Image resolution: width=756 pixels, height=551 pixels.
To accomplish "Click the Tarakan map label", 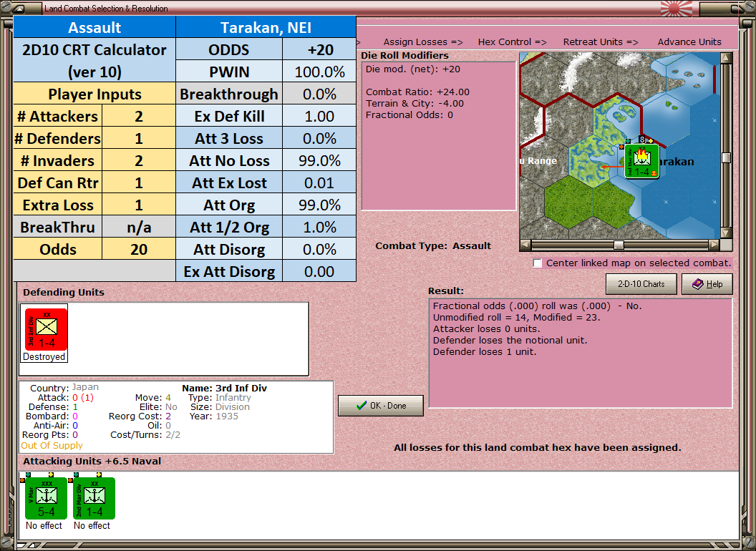I will coord(677,162).
